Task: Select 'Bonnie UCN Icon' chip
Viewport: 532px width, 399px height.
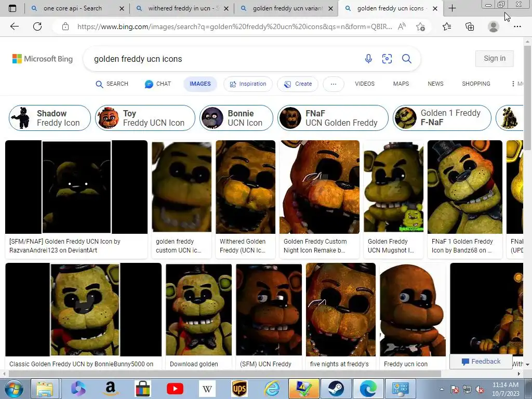Action: point(236,118)
